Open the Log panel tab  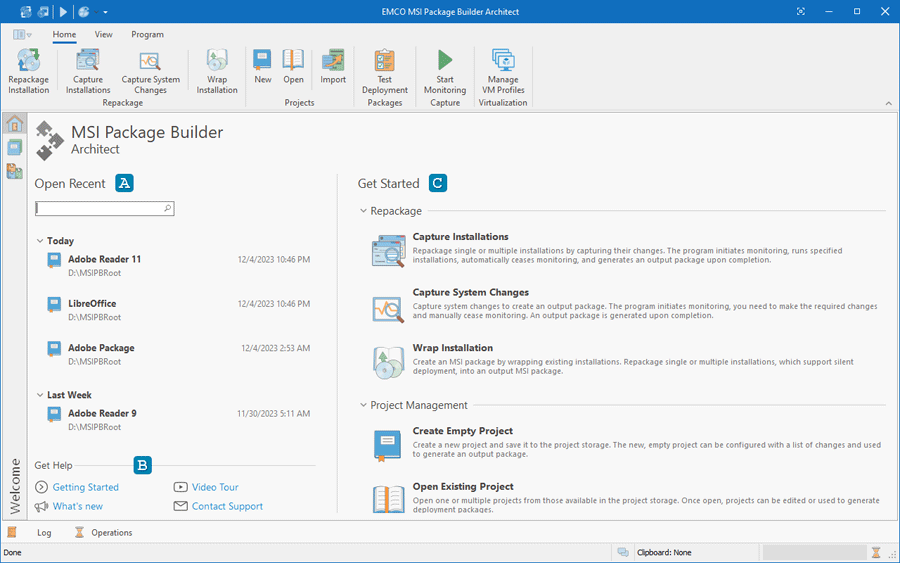(44, 533)
